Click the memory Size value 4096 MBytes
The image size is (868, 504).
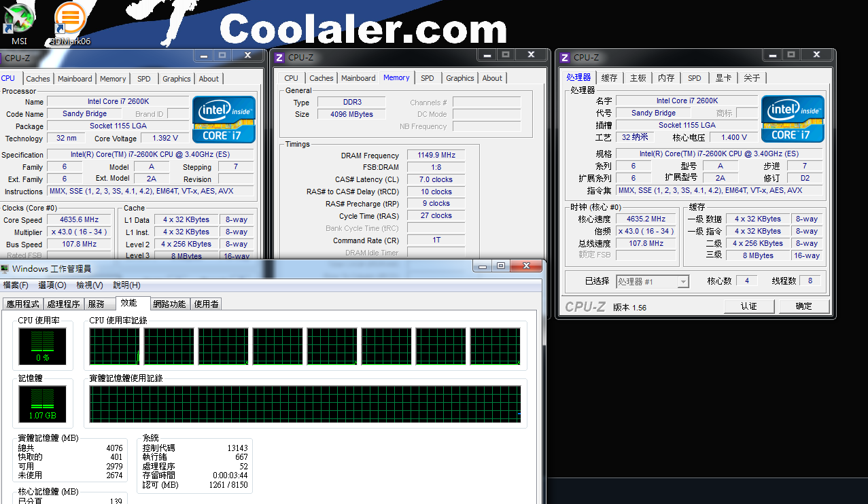[352, 114]
